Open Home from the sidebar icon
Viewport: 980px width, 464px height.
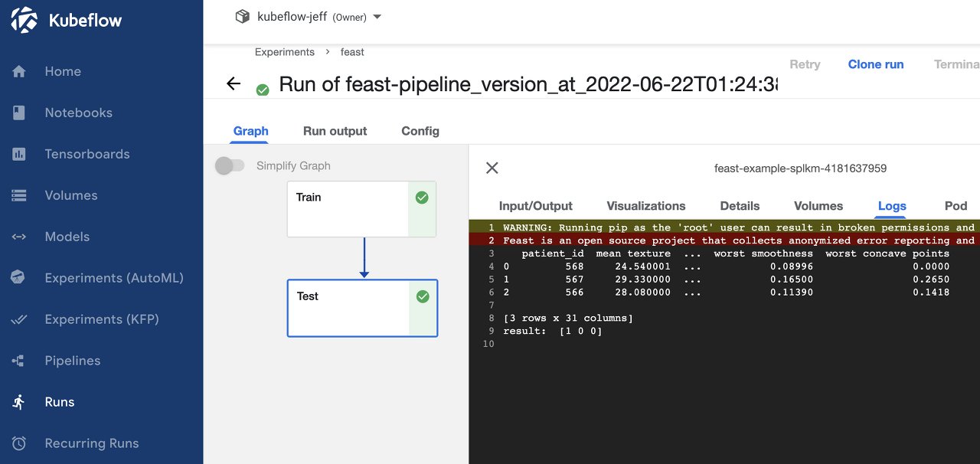[x=19, y=71]
